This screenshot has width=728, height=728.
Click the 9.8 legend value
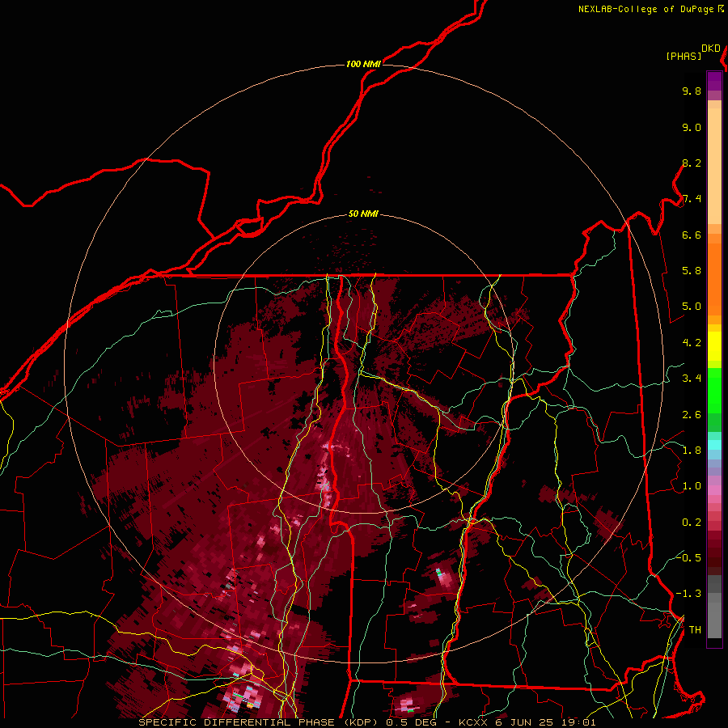(x=692, y=91)
